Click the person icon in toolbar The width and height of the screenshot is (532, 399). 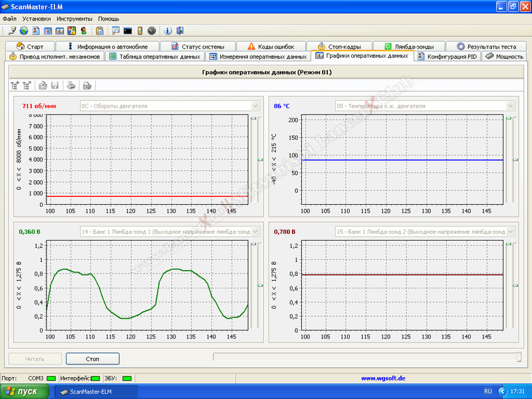point(84,31)
